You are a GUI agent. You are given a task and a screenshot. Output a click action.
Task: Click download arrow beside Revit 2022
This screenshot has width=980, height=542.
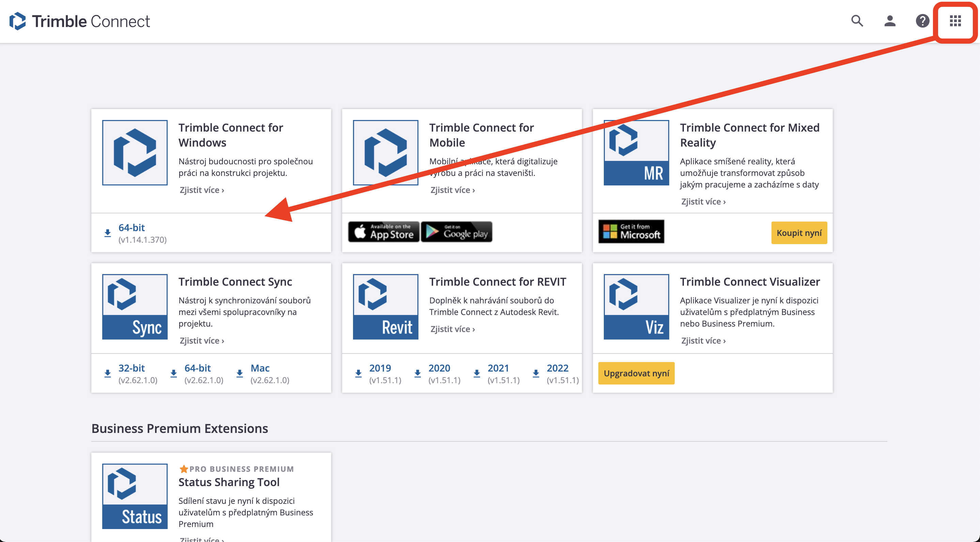point(536,373)
